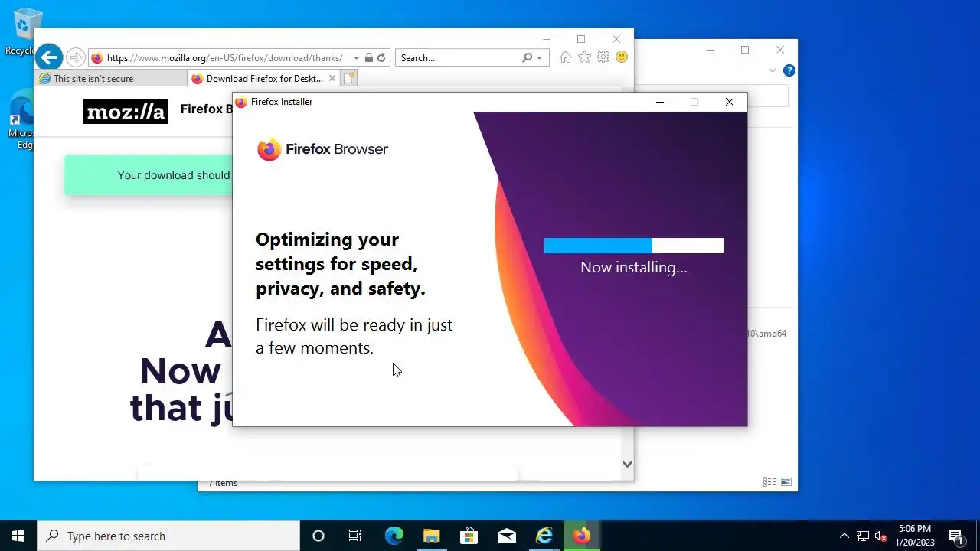Open Task View on the taskbar
The image size is (980, 551).
pos(355,536)
